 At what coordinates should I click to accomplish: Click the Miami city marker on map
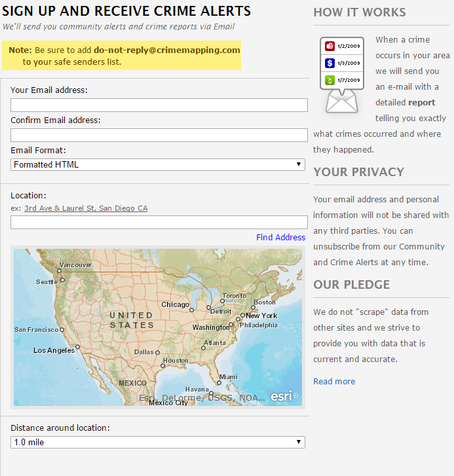pyautogui.click(x=219, y=384)
